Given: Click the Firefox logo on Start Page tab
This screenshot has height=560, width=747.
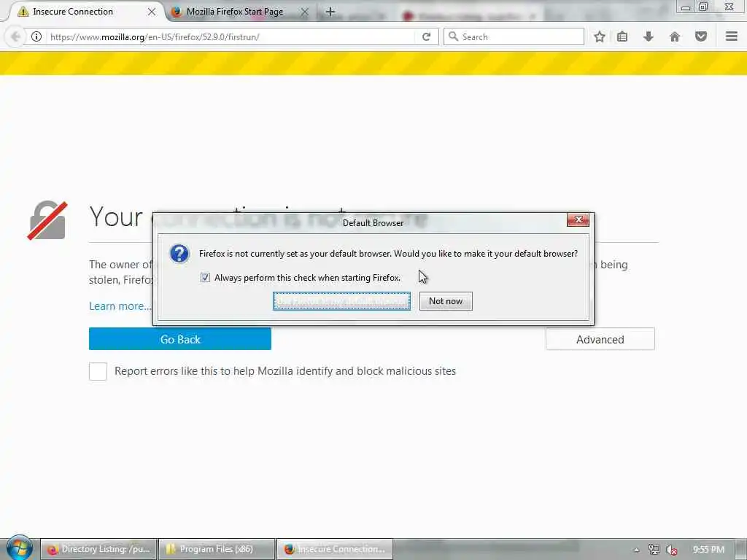Looking at the screenshot, I should (x=177, y=12).
